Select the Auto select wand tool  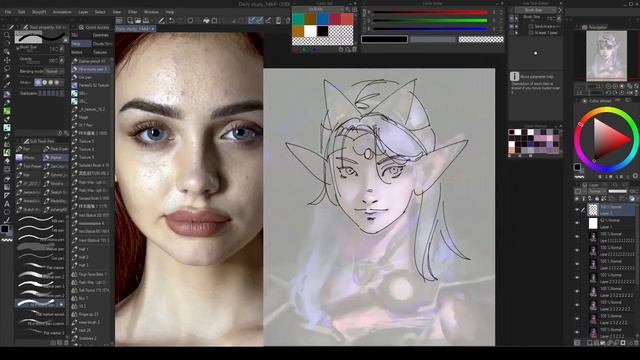point(7,77)
